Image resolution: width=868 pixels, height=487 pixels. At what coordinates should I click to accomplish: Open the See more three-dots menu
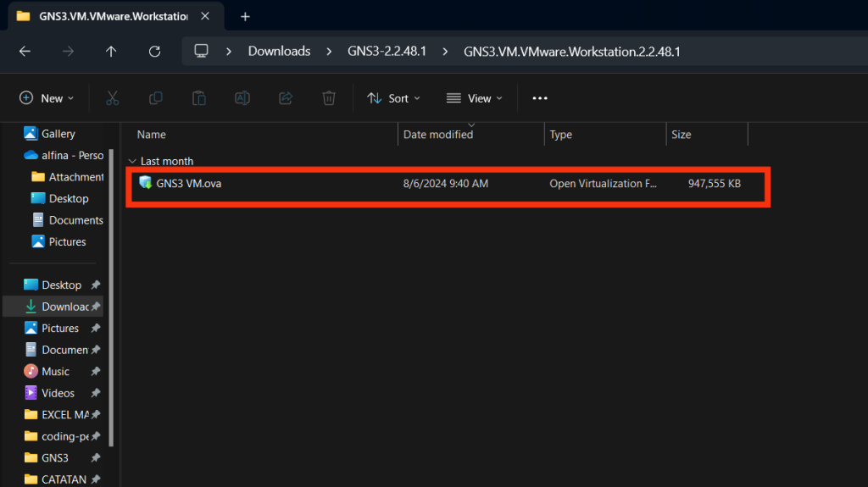pos(540,98)
